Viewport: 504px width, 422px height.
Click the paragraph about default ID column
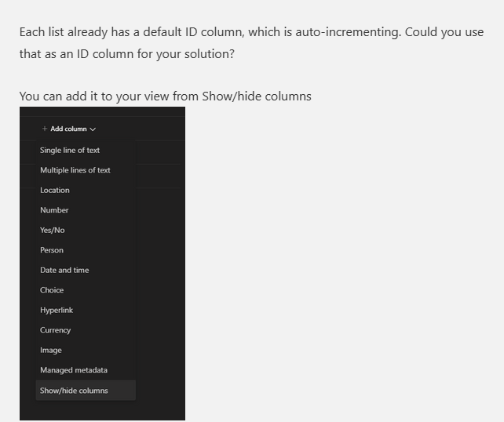(251, 44)
